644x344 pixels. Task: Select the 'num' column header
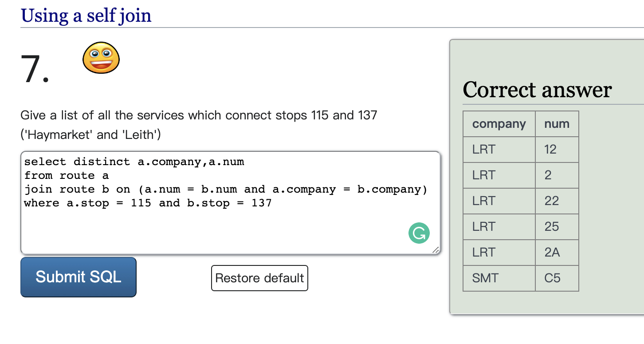pyautogui.click(x=557, y=124)
